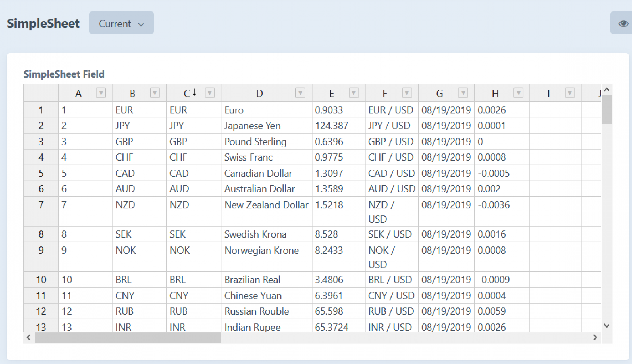Select the cell 'Norwegian Krone'
This screenshot has width=632, height=364.
pos(267,257)
